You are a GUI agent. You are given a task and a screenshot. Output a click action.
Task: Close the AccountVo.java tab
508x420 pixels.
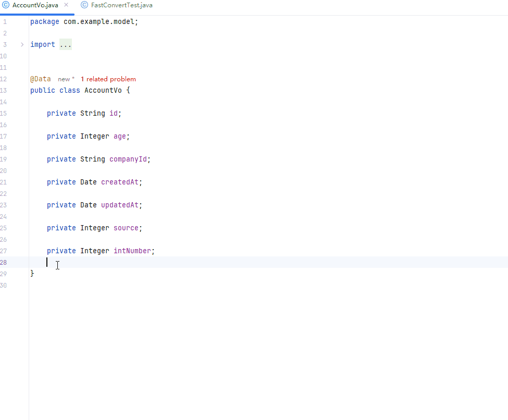click(66, 5)
